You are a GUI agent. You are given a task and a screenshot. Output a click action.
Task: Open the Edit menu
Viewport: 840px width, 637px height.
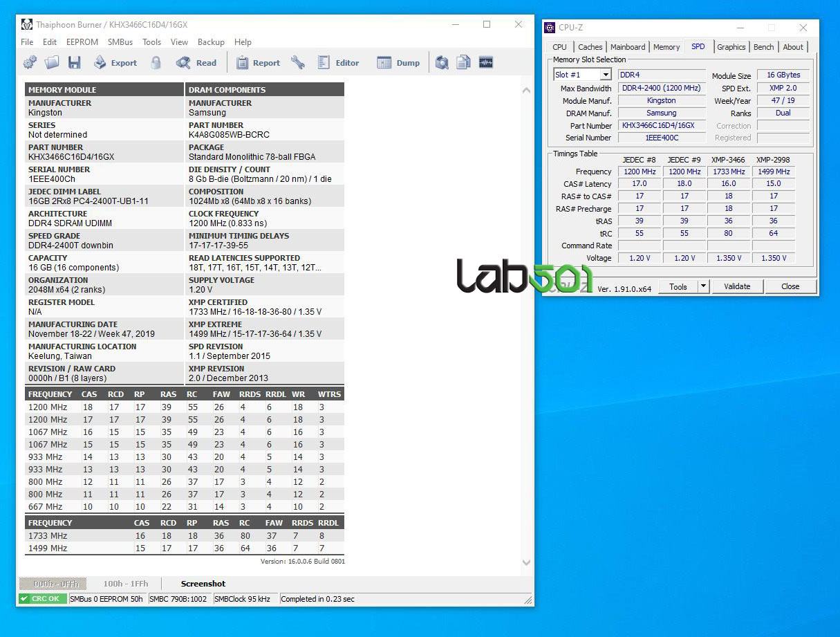click(x=50, y=42)
